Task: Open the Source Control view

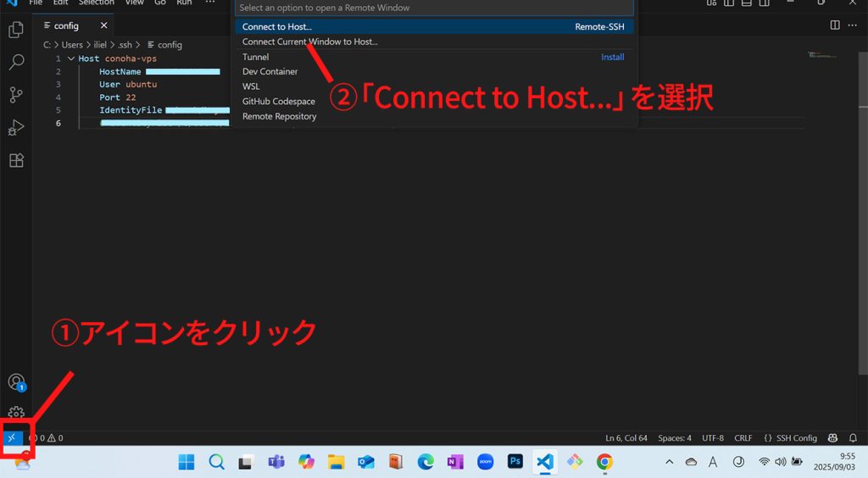Action: pos(15,95)
